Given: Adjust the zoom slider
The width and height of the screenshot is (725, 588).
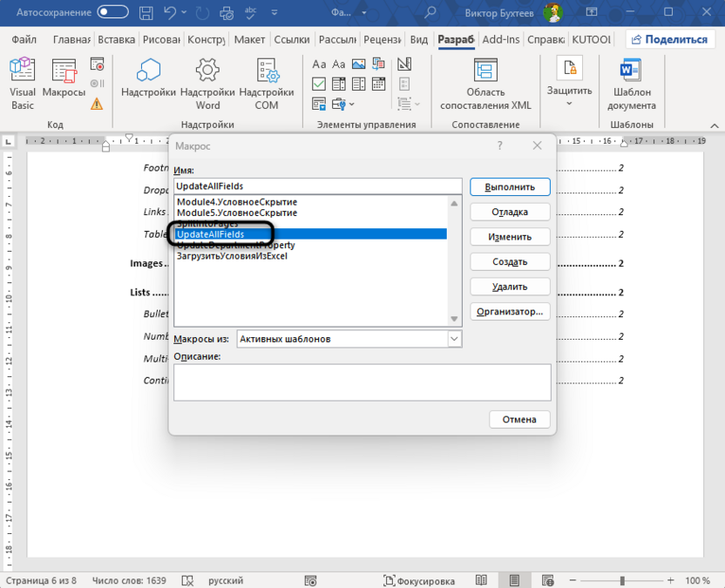Looking at the screenshot, I should pyautogui.click(x=620, y=579).
